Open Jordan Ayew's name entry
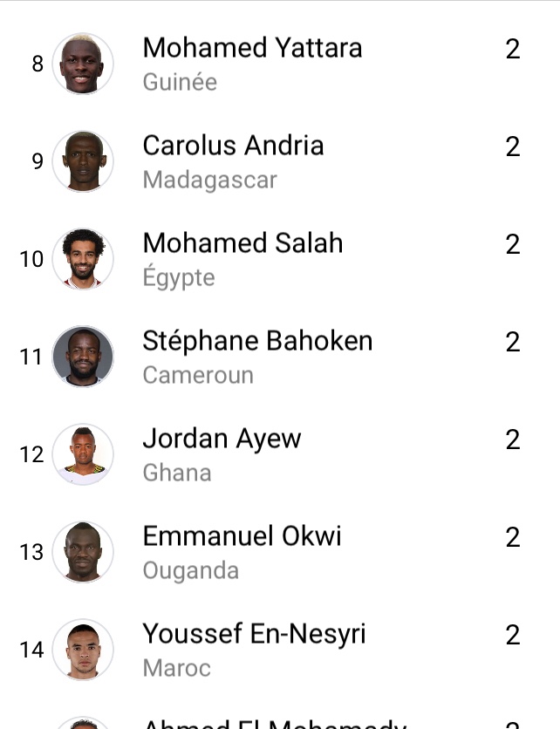Image resolution: width=560 pixels, height=729 pixels. (222, 439)
